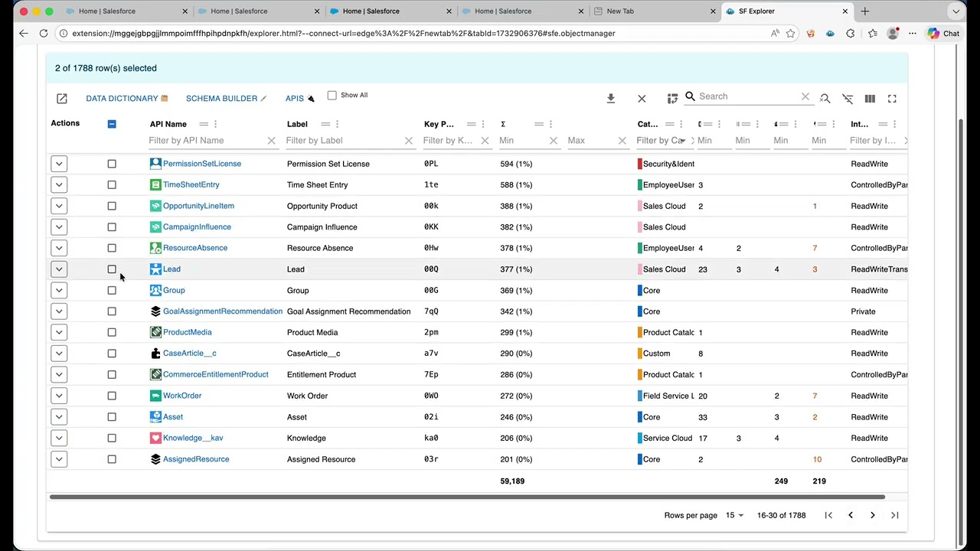This screenshot has width=980, height=551.
Task: Expand actions for Asset row
Action: click(59, 417)
